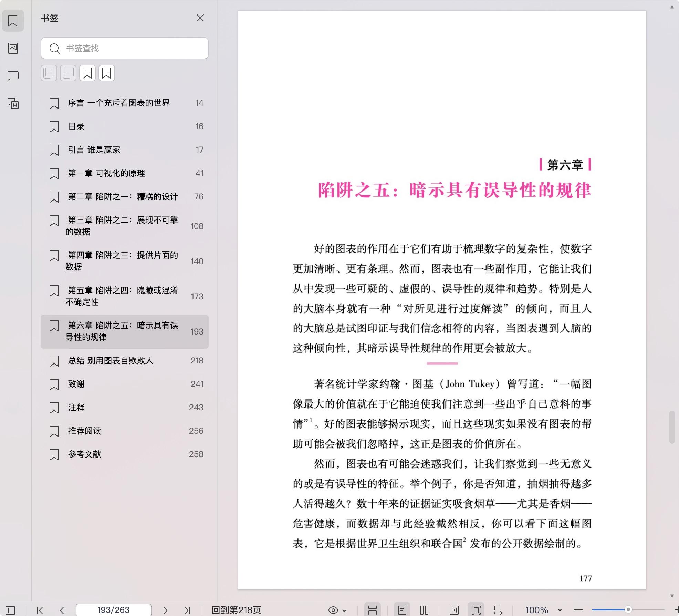
Task: Open bookmark 第三章 陷阱之二:展现不可靠的数据
Action: point(125,226)
